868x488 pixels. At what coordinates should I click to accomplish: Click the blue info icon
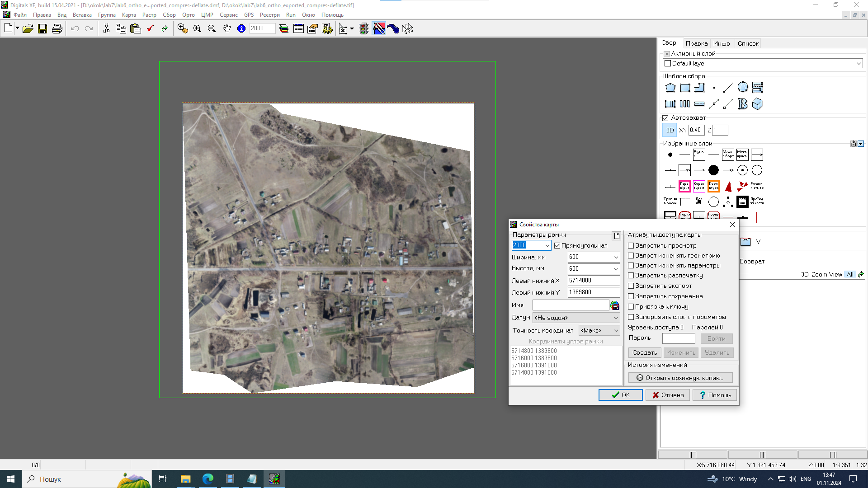pos(241,29)
